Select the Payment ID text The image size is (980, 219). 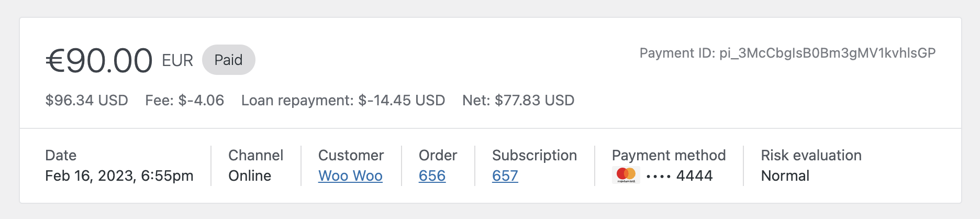787,53
